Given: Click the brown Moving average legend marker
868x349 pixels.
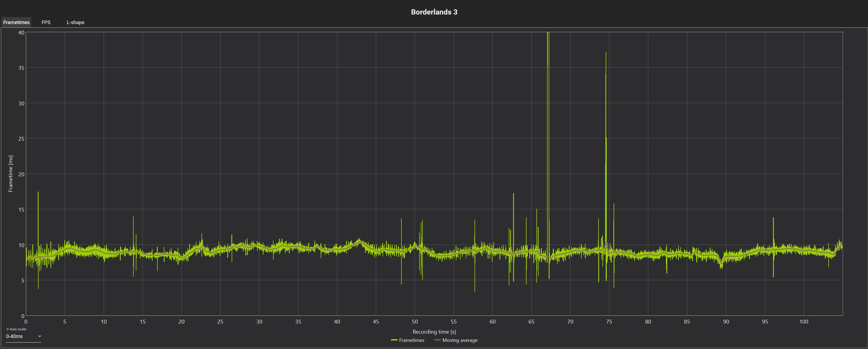Looking at the screenshot, I should 437,340.
